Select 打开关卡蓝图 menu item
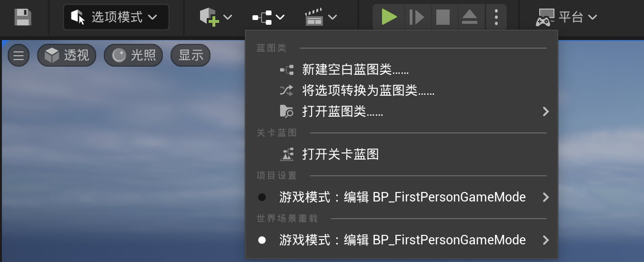This screenshot has width=644, height=262. click(340, 154)
